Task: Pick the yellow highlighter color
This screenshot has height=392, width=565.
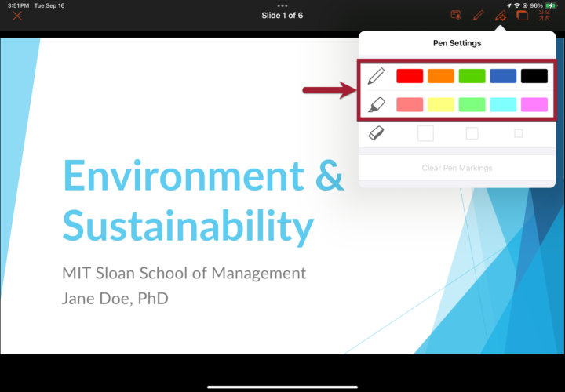Action: 441,105
